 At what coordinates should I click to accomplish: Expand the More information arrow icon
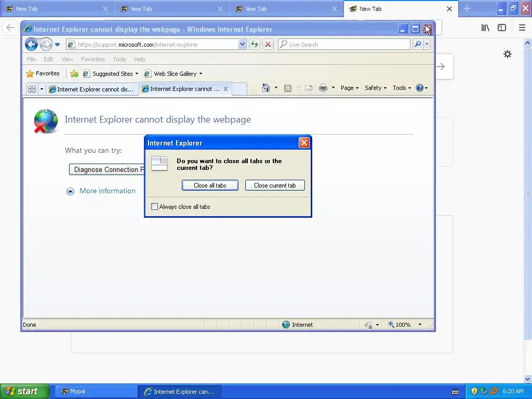click(x=70, y=191)
